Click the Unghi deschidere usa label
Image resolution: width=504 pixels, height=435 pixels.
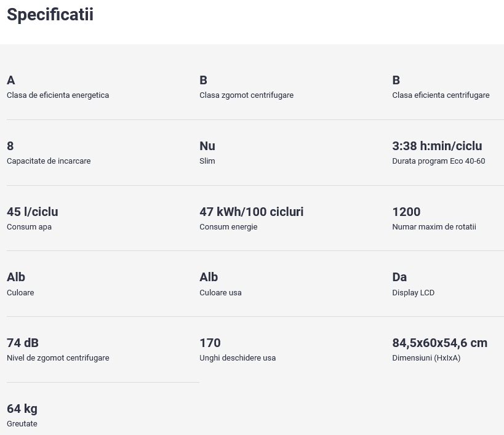(238, 358)
